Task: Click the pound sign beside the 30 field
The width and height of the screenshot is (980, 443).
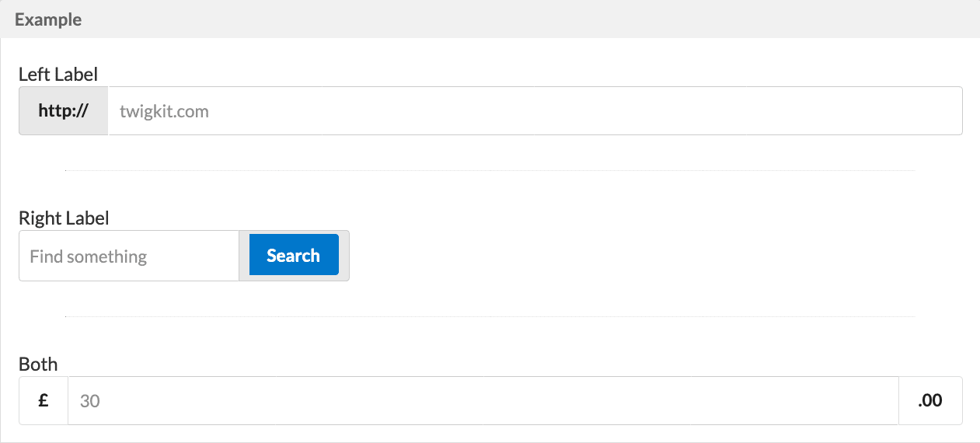Action: coord(44,401)
